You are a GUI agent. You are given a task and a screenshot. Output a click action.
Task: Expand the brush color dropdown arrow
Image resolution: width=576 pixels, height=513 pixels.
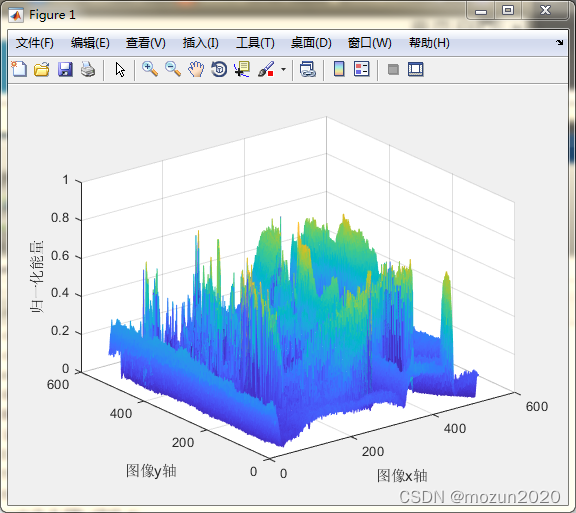pos(283,69)
